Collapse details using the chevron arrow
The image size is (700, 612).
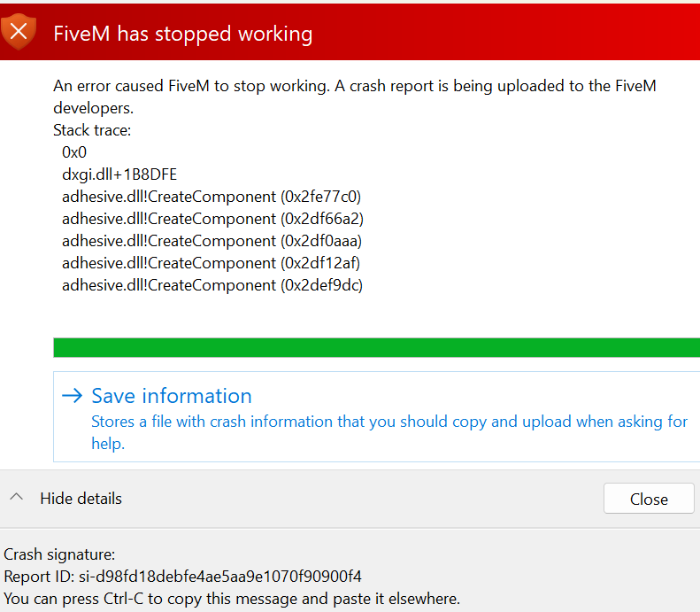(17, 498)
